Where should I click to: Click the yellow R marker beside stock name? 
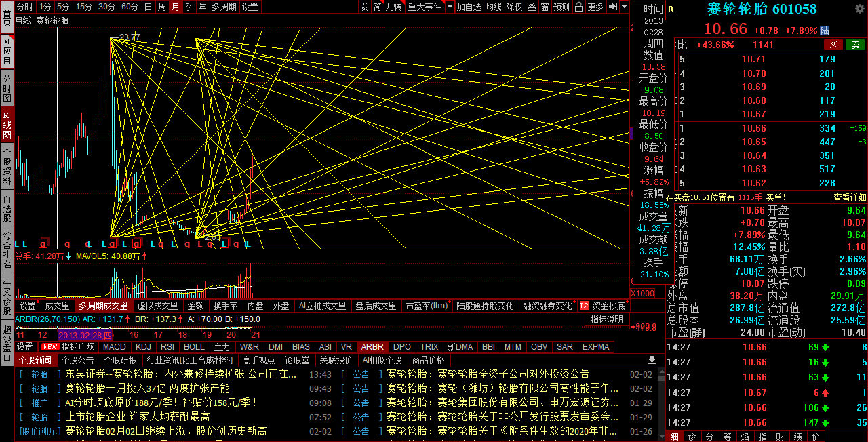(x=671, y=9)
